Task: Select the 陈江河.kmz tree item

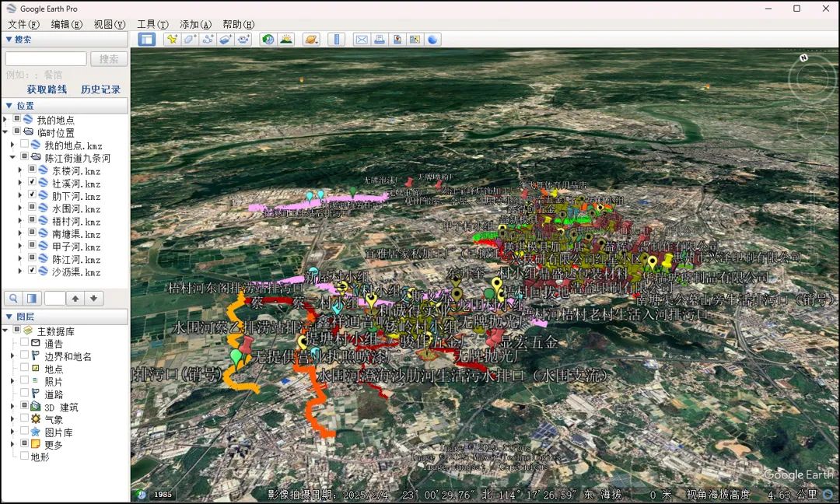Action: click(76, 259)
